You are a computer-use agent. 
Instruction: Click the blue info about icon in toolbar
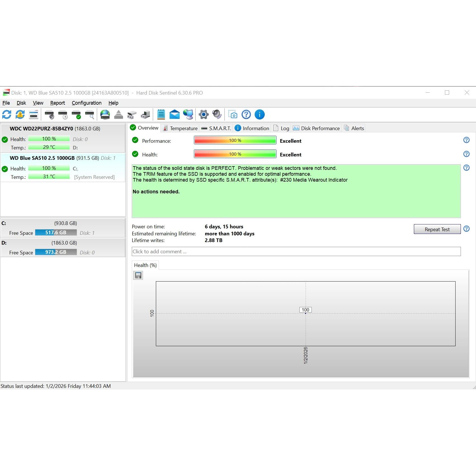(x=259, y=114)
